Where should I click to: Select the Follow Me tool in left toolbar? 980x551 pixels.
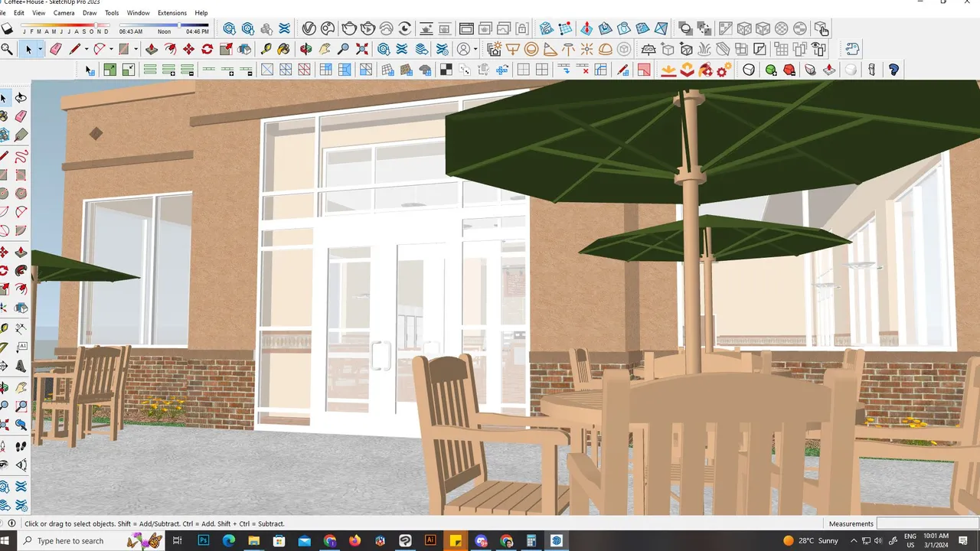click(21, 269)
